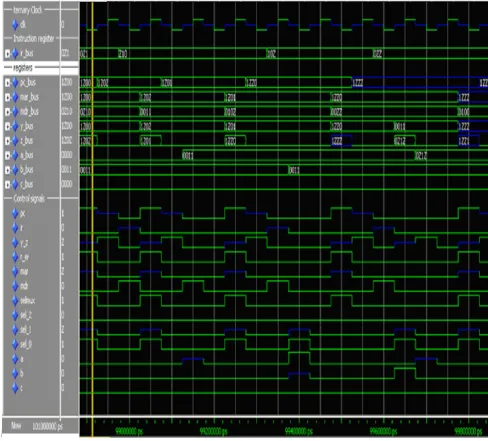Image resolution: width=488 pixels, height=441 pixels.
Task: Click the diamond icon of z_bus
Action: tap(15, 141)
